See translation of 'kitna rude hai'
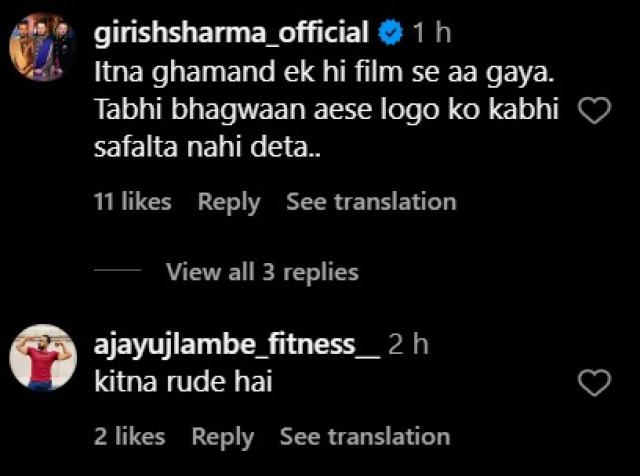The width and height of the screenshot is (640, 476). (364, 436)
